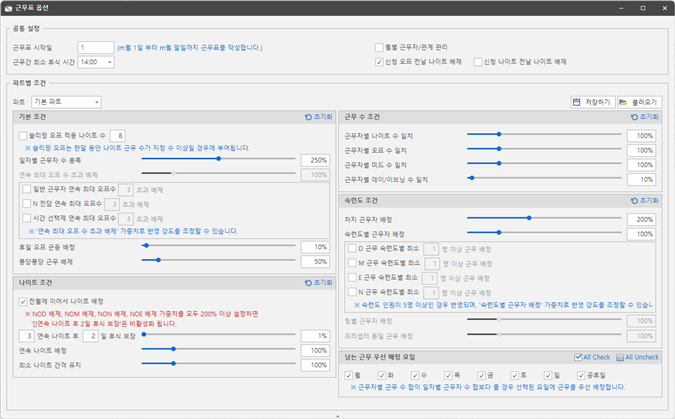675x419 pixels.
Task: Reset the 기본 조건 section with 초기화
Action: (x=318, y=117)
